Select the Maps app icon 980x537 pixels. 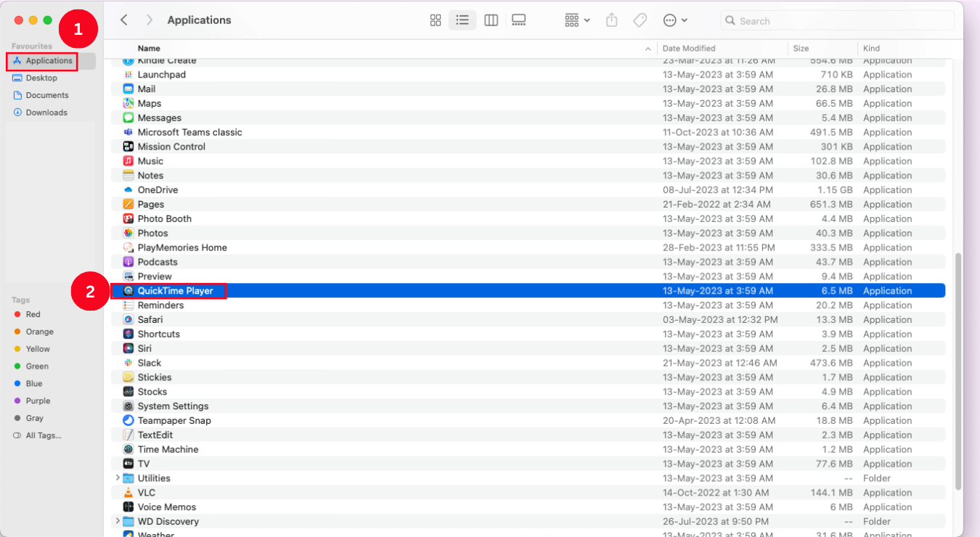pos(128,104)
